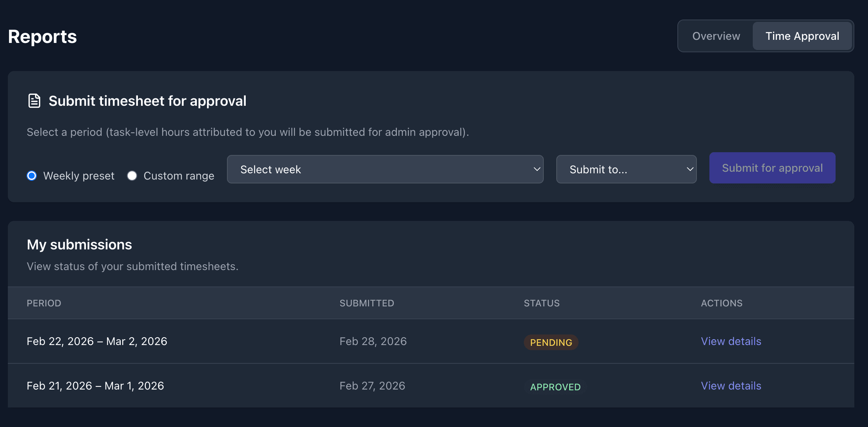This screenshot has height=427, width=868.
Task: Switch to the Overview tab
Action: tap(716, 36)
